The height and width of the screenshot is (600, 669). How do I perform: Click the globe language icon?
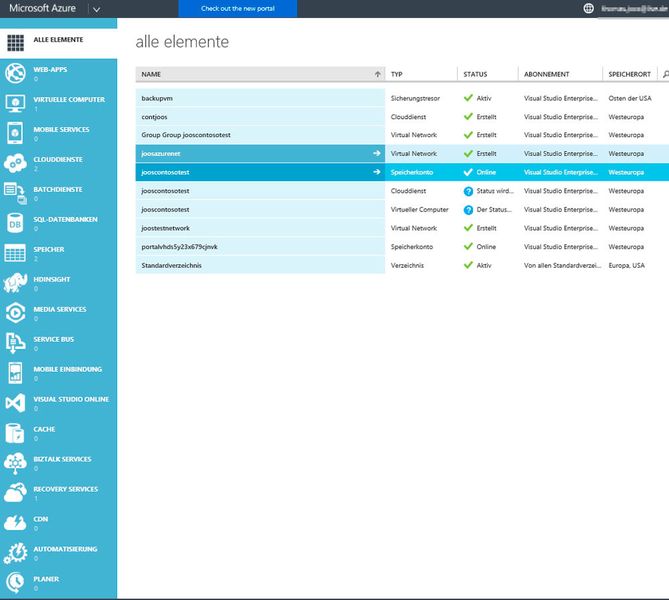588,8
